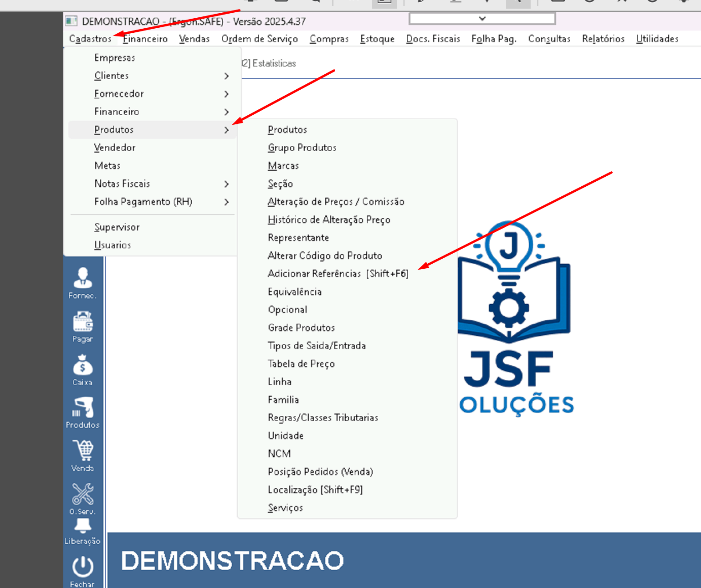
Task: Open the Folha Pag. menu
Action: click(x=494, y=39)
